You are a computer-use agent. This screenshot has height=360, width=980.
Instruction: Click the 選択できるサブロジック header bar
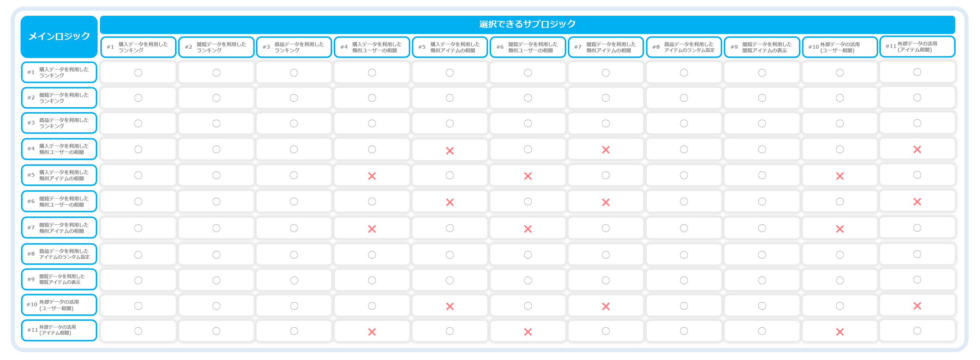(527, 24)
